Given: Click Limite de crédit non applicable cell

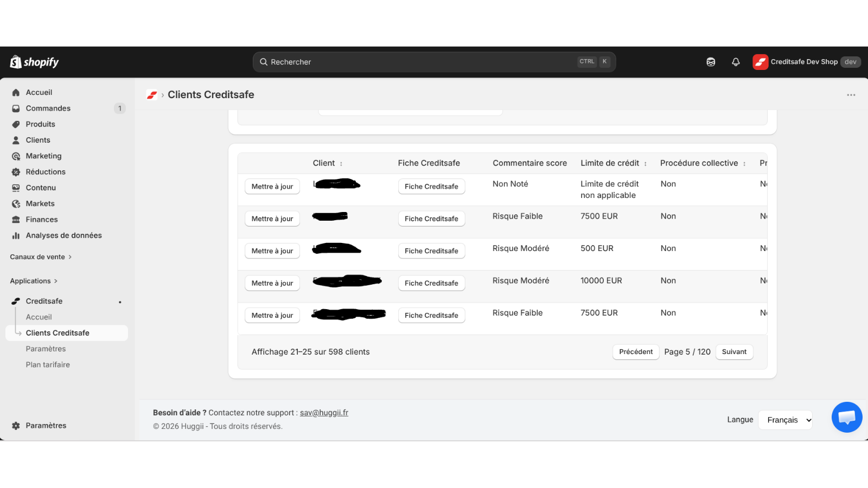Looking at the screenshot, I should [x=610, y=190].
